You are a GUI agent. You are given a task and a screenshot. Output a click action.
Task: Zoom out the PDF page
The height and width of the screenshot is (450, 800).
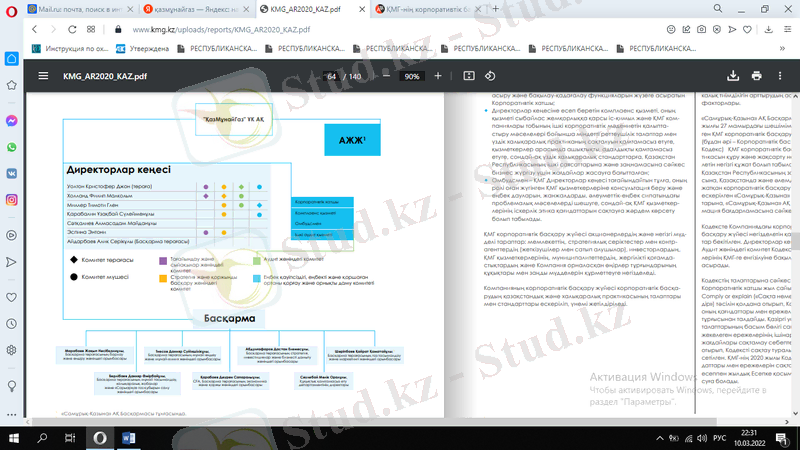click(385, 76)
